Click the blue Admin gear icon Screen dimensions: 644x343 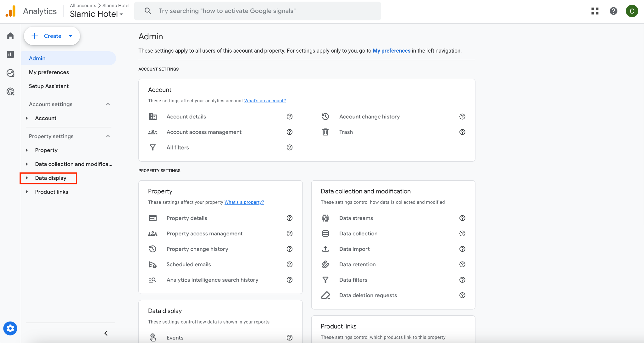coord(10,329)
